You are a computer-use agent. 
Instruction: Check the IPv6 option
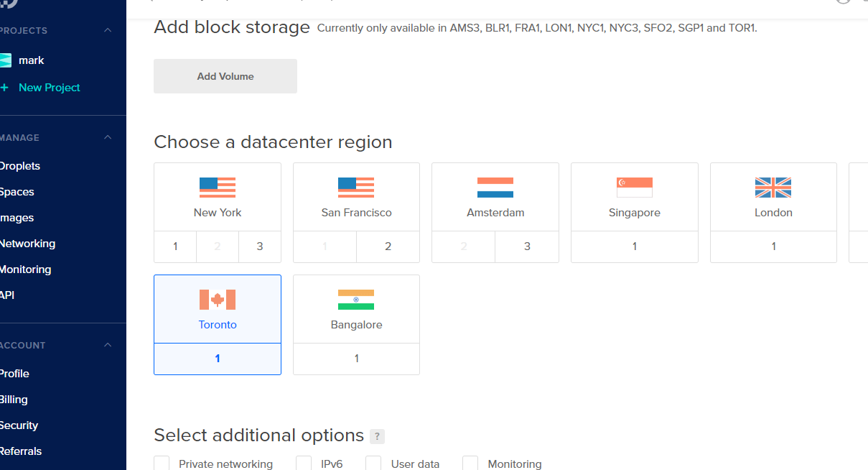(303, 463)
